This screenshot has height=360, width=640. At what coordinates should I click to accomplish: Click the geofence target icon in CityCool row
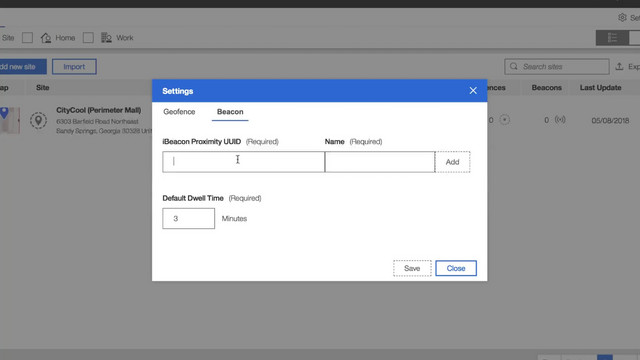tap(504, 120)
